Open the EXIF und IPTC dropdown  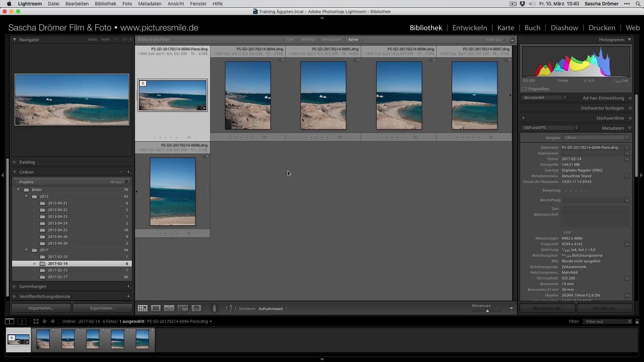coord(549,128)
